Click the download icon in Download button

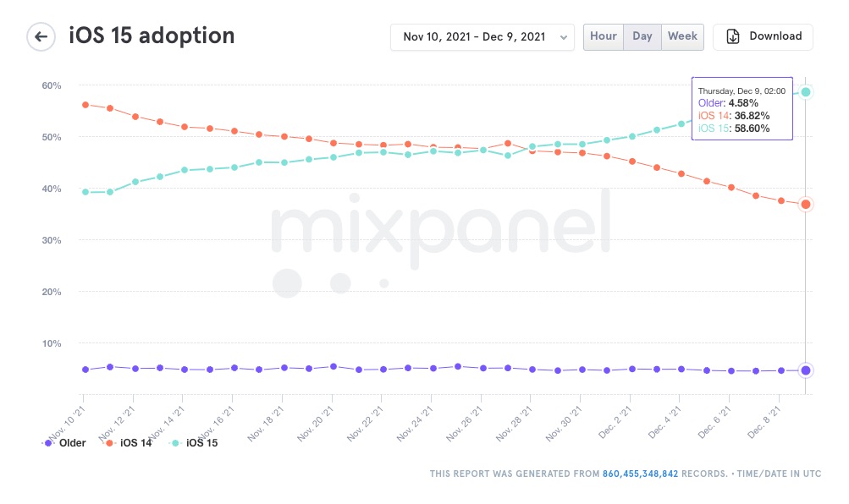[733, 36]
